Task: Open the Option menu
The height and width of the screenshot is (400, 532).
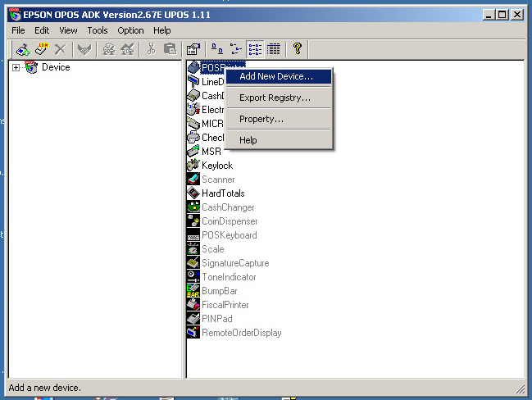Action: 130,30
